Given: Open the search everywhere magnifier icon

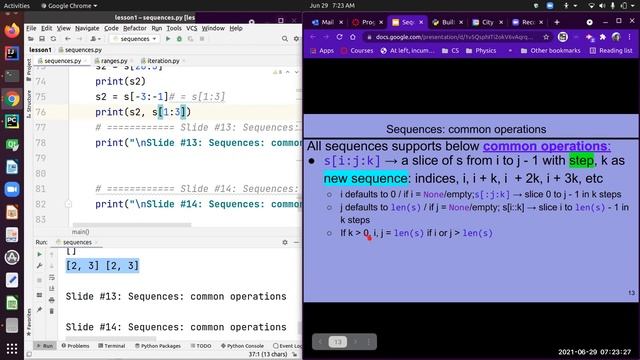Looking at the screenshot, I should (284, 39).
